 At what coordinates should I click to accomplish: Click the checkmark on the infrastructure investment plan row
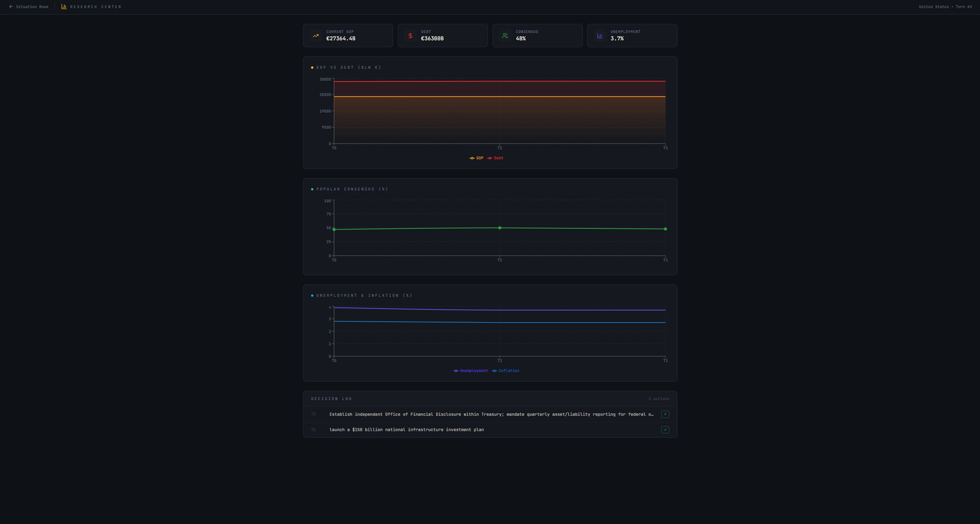665,430
